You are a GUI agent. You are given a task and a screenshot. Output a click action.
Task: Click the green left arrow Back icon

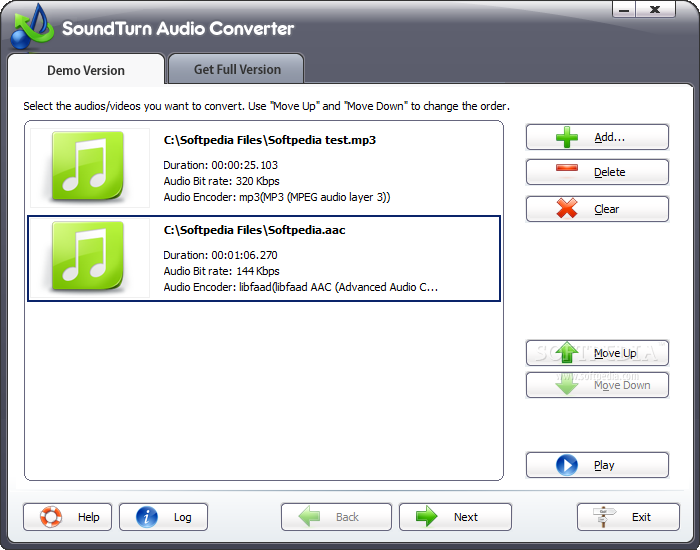point(309,517)
